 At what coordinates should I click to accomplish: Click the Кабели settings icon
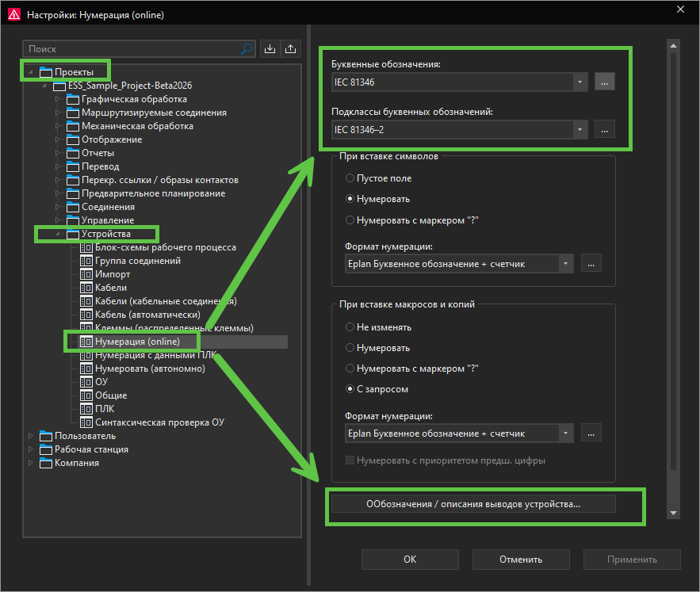pos(86,288)
